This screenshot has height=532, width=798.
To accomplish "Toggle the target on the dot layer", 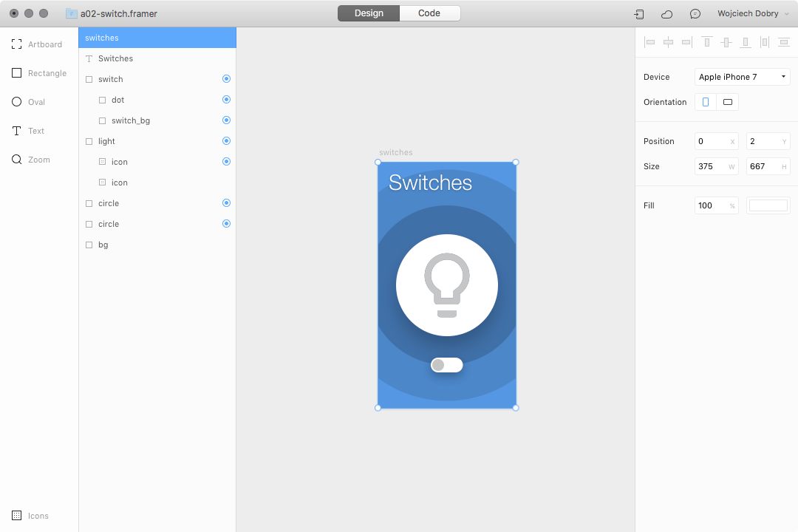I will (x=226, y=100).
